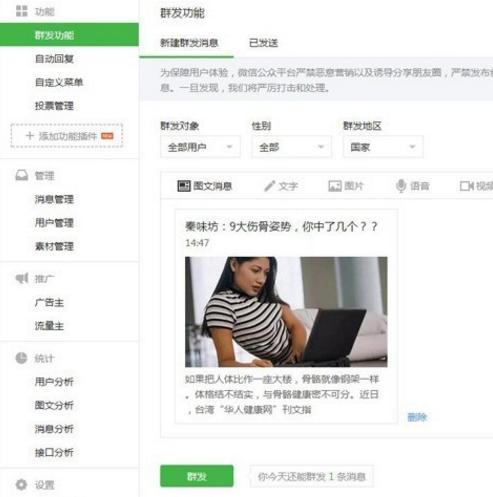
Task: Open 图文分析 under 统计
Action: pyautogui.click(x=54, y=405)
